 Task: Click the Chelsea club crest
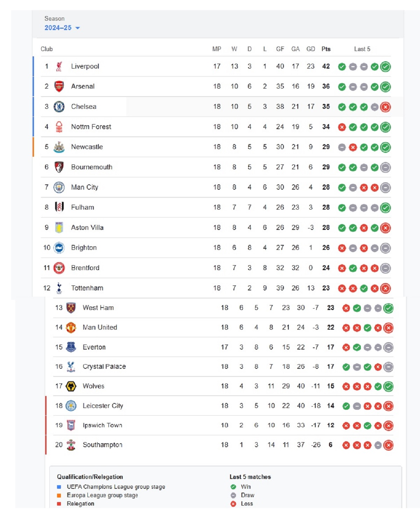(59, 107)
